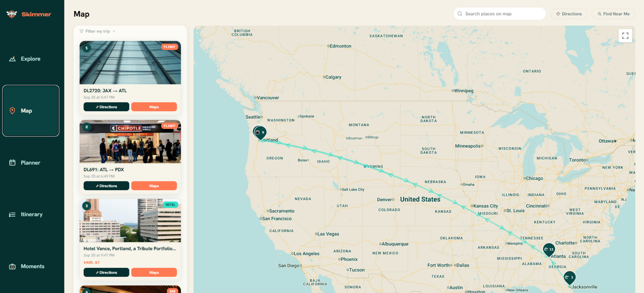Get Directions for DL691 flight card
Viewport: 644px width, 293px height.
click(106, 186)
